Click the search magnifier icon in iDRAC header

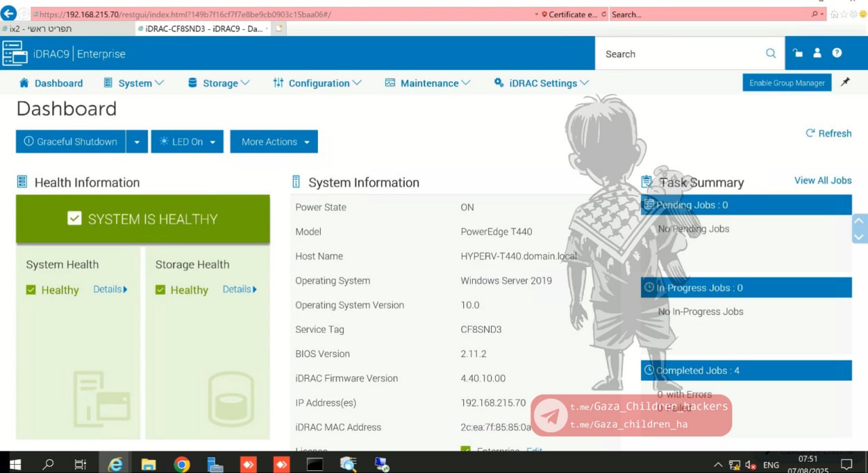(x=770, y=54)
